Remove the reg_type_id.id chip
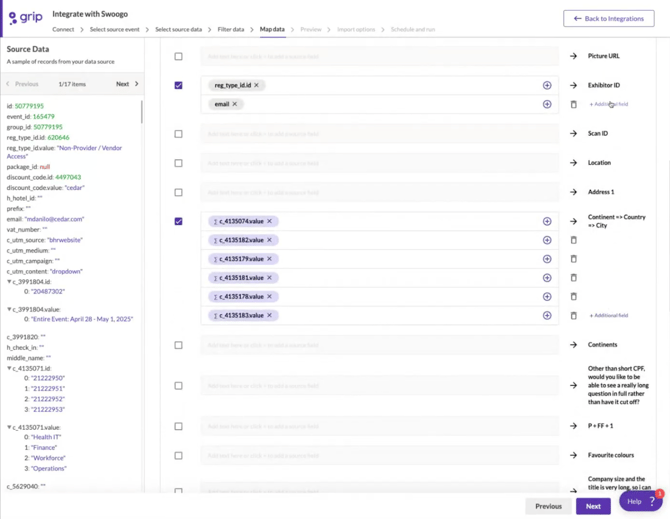This screenshot has width=670, height=519. 256,85
